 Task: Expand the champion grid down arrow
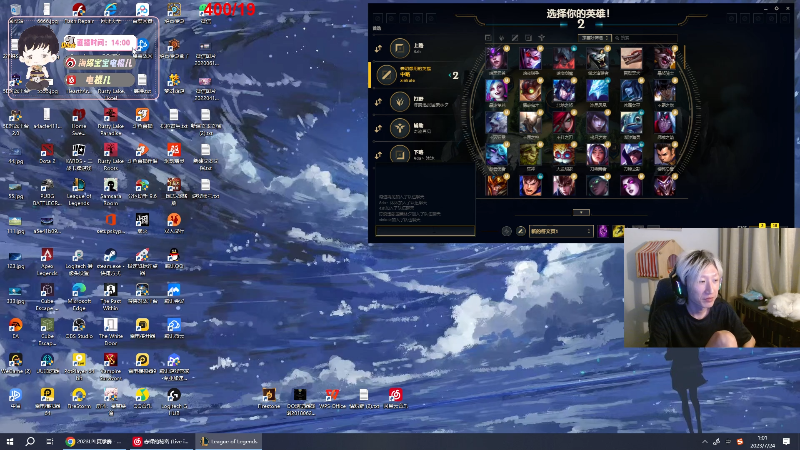(x=581, y=212)
